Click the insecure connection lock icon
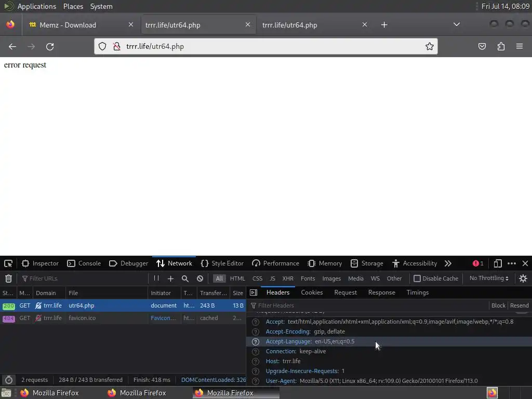 click(117, 46)
